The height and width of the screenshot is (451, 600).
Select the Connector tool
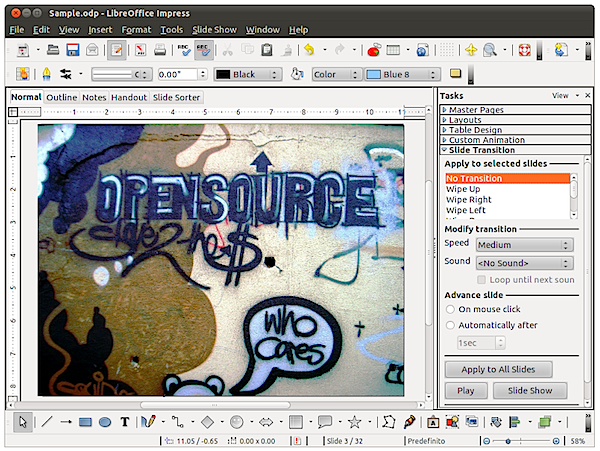178,422
